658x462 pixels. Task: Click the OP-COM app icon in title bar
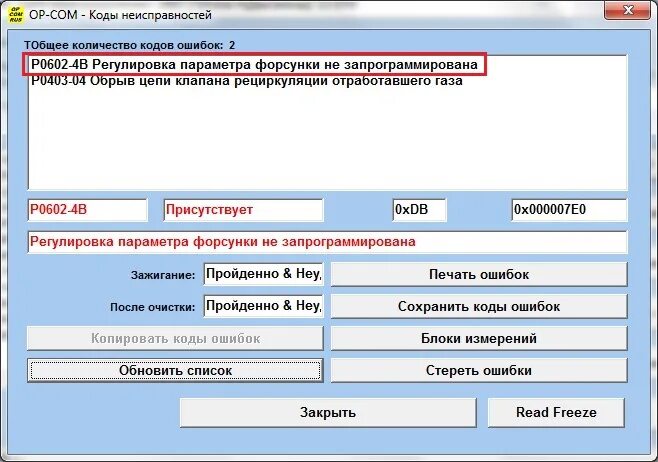[16, 14]
